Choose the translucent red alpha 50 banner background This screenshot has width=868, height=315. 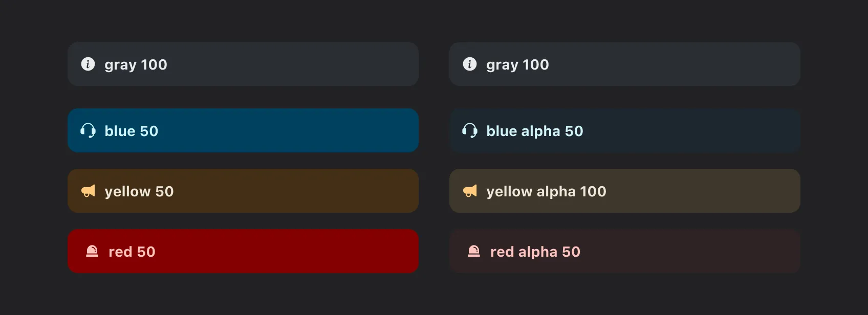coord(691,251)
